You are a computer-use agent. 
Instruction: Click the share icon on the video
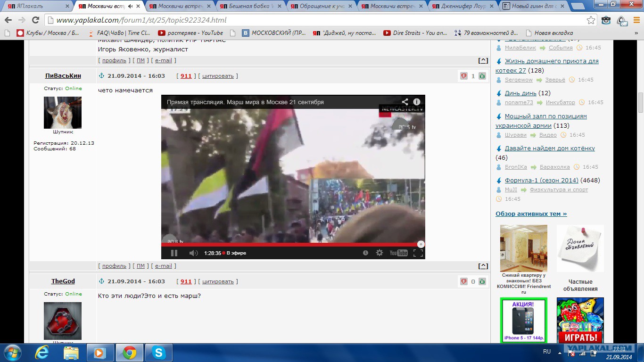pyautogui.click(x=405, y=102)
